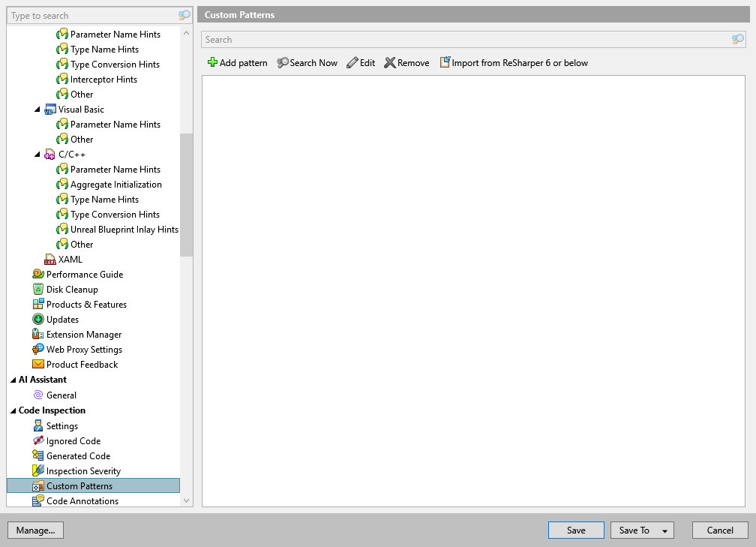This screenshot has width=756, height=547.
Task: Open the Disk Cleanup page
Action: (71, 289)
